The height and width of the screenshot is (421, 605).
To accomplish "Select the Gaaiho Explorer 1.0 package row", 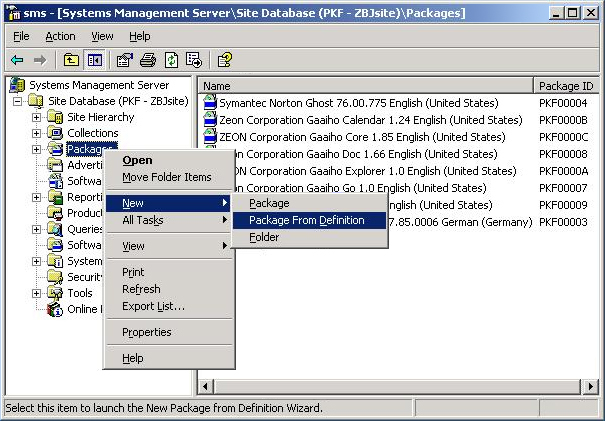I will [399, 171].
